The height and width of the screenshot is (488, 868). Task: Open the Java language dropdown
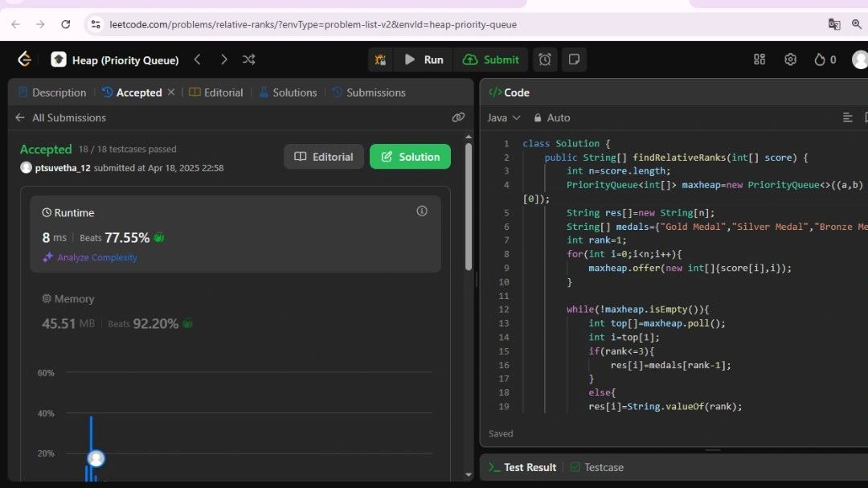tap(504, 117)
